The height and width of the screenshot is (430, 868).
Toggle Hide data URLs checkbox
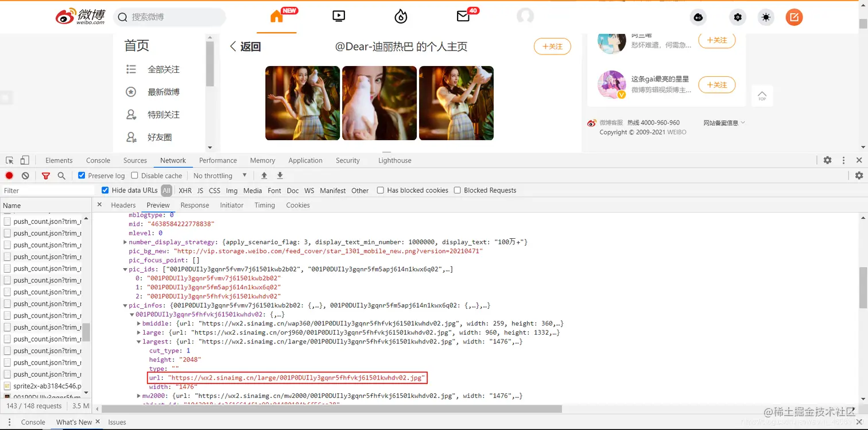pyautogui.click(x=105, y=190)
